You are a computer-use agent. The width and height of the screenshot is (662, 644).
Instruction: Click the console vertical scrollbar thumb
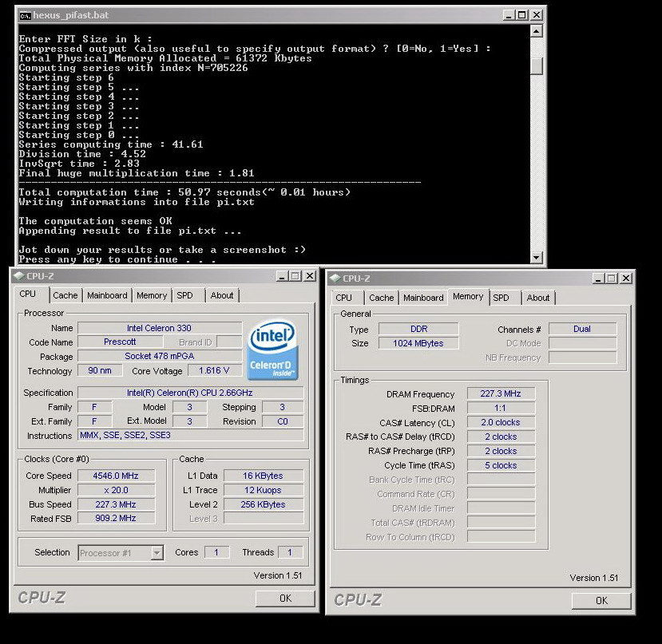(536, 65)
